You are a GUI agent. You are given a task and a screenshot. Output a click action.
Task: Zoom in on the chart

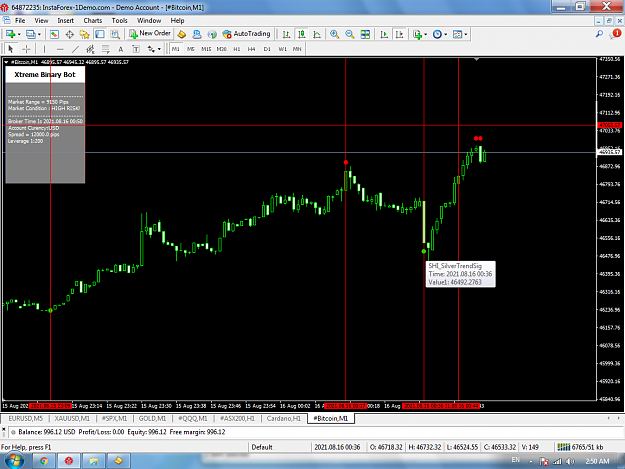click(x=334, y=34)
